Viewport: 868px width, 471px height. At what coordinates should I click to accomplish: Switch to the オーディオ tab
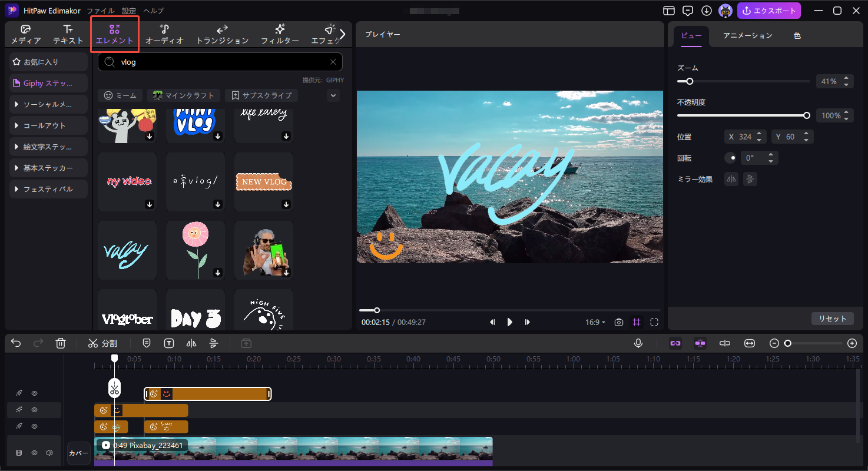click(164, 35)
